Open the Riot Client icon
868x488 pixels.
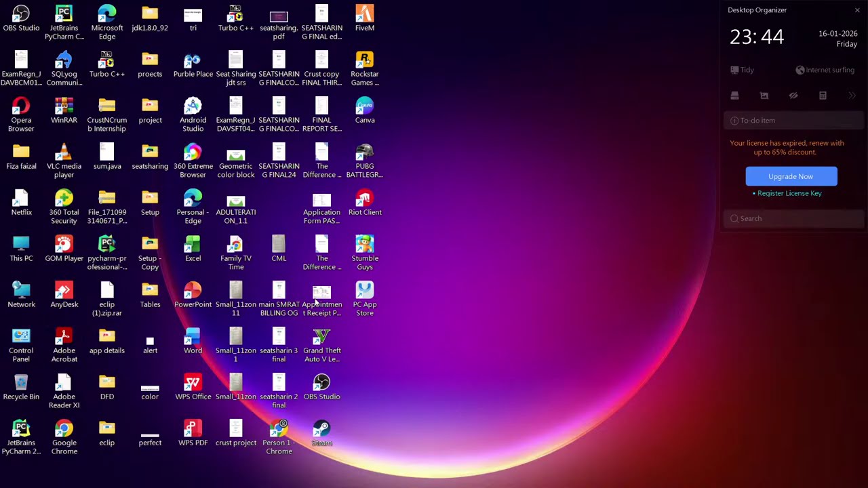pos(365,203)
